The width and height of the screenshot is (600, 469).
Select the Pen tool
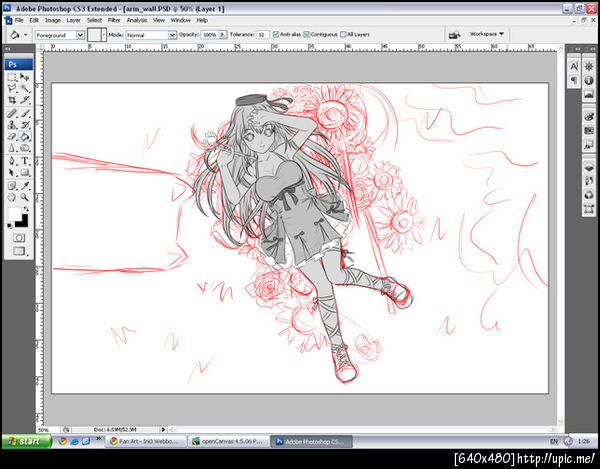coord(12,161)
